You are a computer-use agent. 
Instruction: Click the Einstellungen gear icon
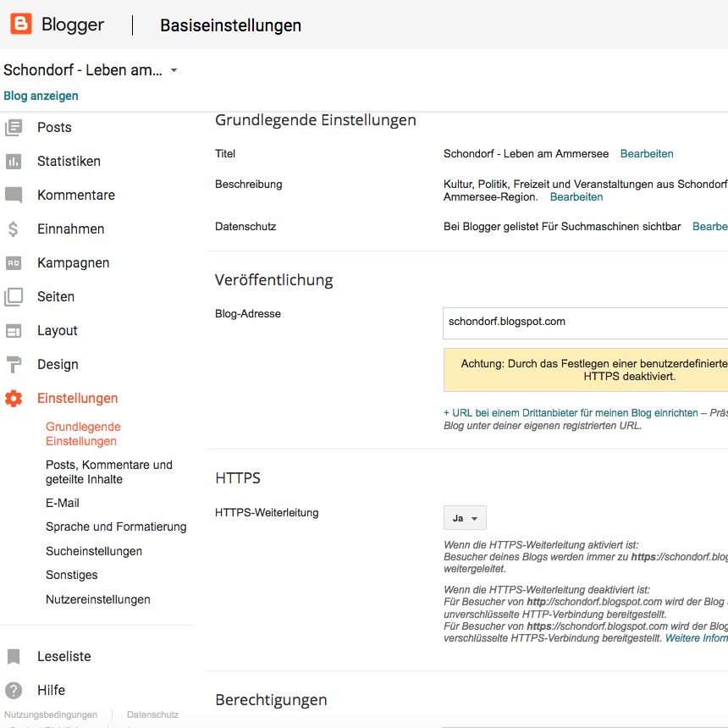click(14, 399)
